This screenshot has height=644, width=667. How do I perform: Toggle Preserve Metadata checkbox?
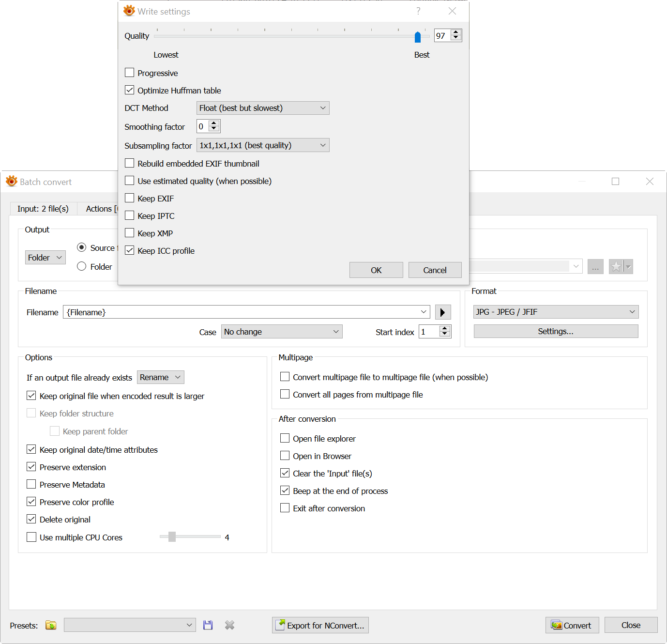(31, 484)
